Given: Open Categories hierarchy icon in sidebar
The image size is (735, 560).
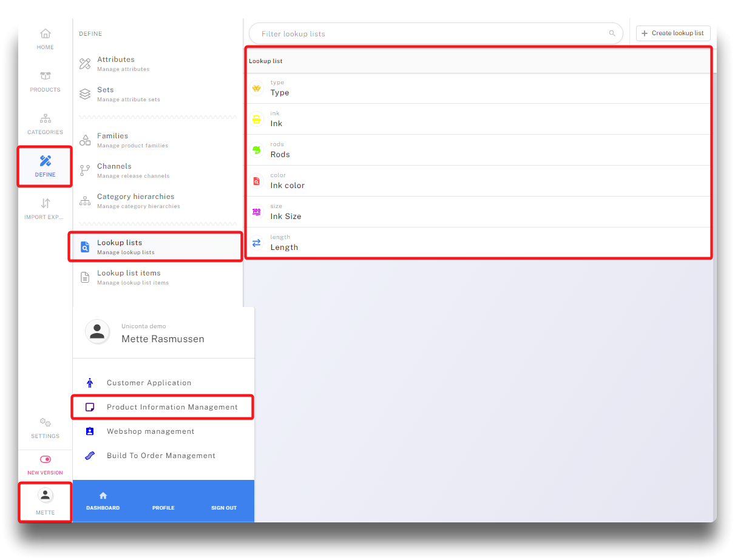Looking at the screenshot, I should pos(45,119).
